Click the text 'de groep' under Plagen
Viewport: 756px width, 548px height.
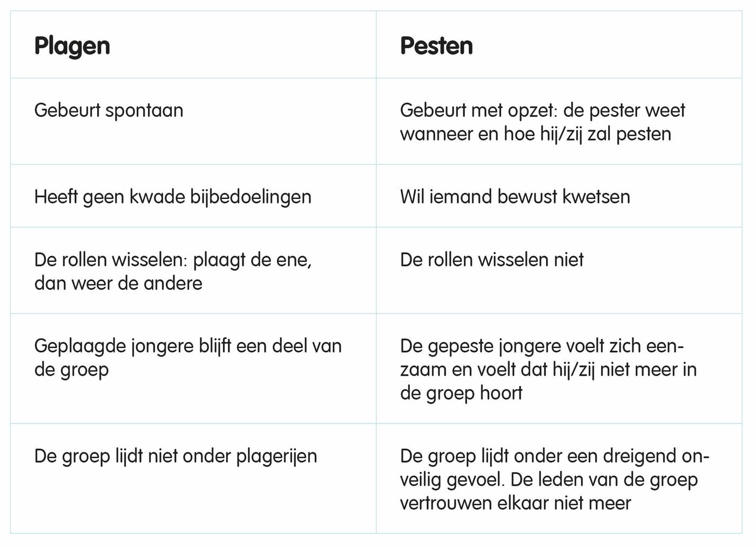(x=71, y=370)
